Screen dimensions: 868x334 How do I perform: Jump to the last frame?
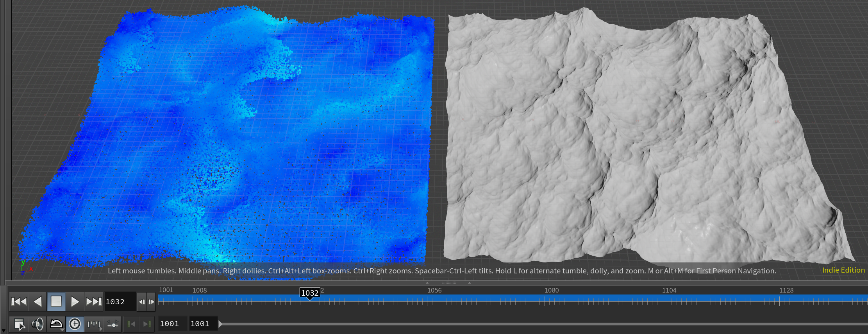click(x=94, y=302)
